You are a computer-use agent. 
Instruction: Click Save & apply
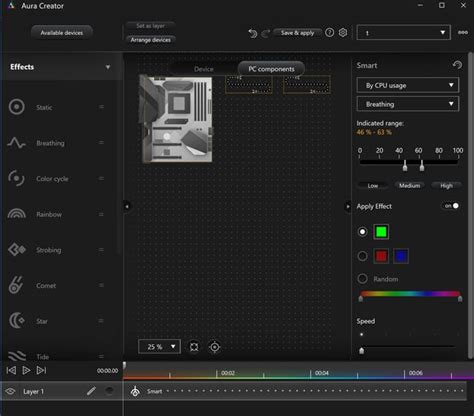(x=297, y=33)
